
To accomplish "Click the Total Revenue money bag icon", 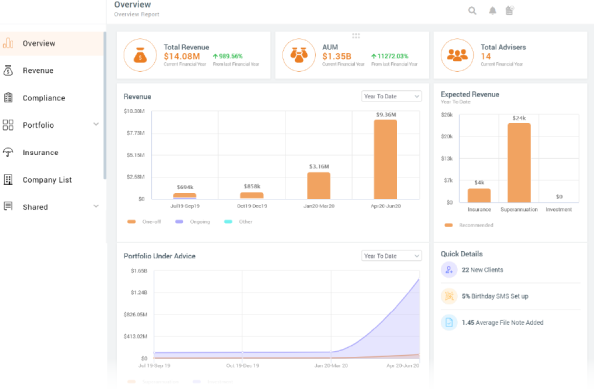I will coord(140,55).
